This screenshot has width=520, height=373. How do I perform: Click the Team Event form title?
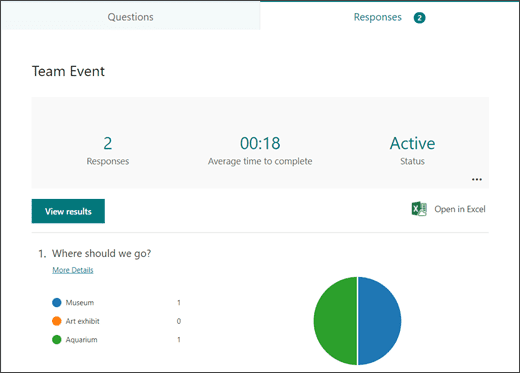pyautogui.click(x=68, y=71)
